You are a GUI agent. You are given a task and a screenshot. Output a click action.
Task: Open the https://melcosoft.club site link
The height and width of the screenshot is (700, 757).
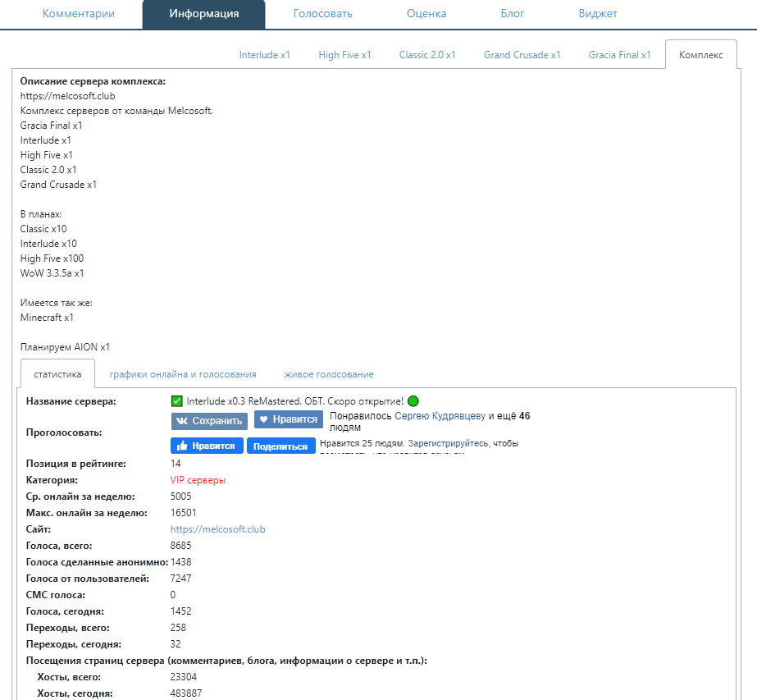(217, 529)
